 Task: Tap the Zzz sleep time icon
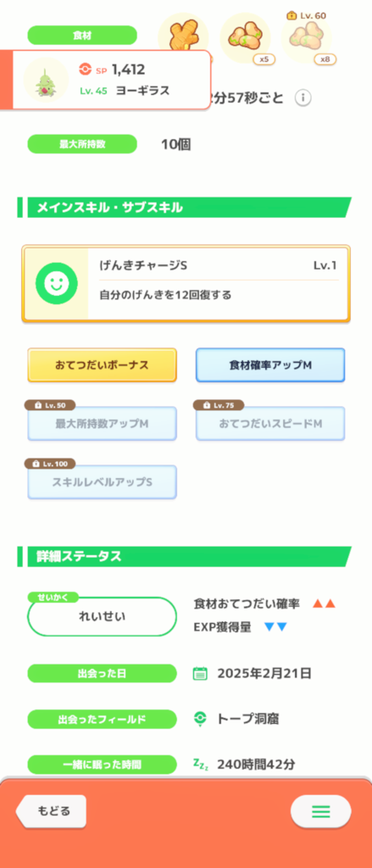(200, 765)
